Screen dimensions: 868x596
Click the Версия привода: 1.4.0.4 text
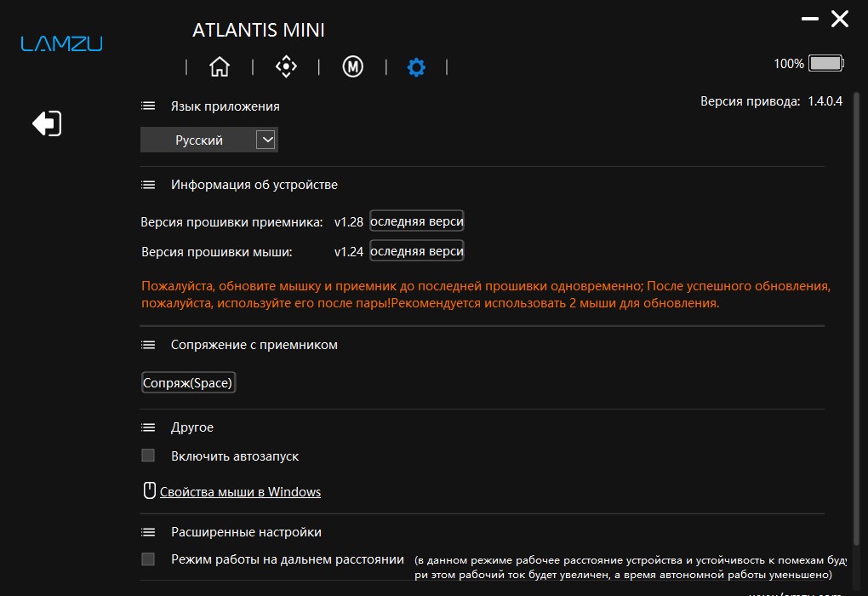coord(771,101)
